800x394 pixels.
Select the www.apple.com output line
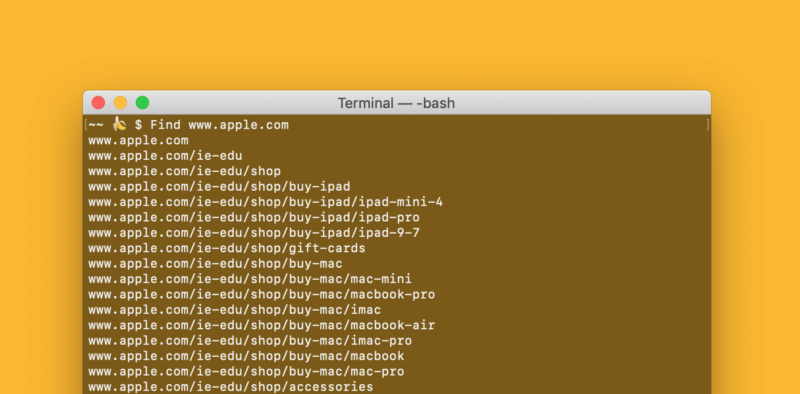tap(138, 140)
